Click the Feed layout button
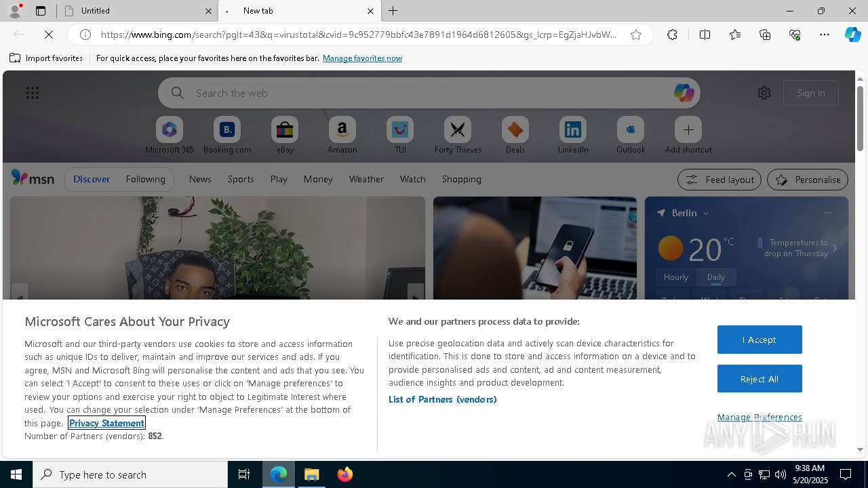 coord(719,180)
